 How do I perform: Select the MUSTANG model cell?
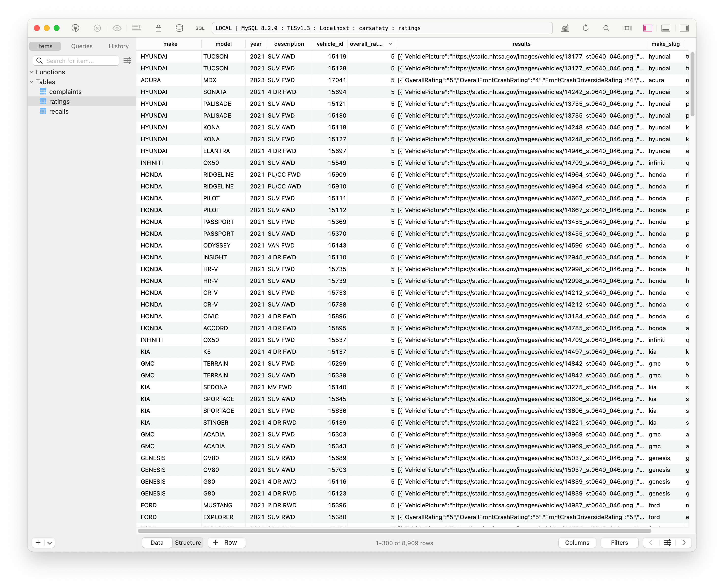coord(224,505)
